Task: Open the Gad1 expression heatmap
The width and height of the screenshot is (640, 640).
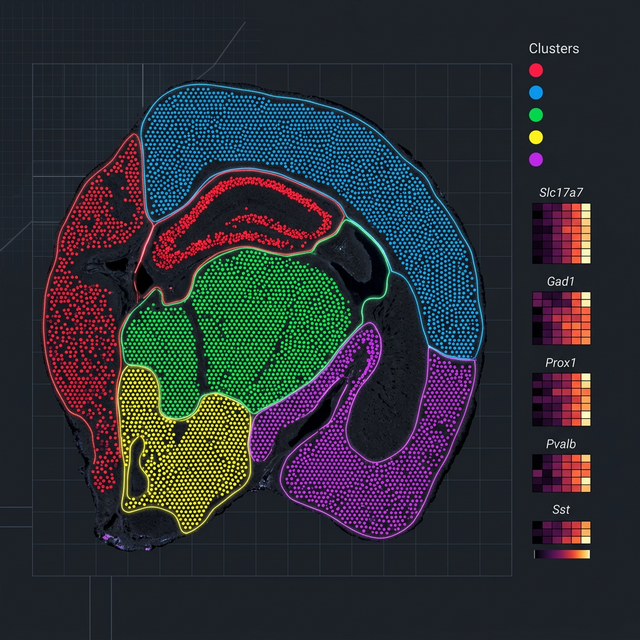Action: pyautogui.click(x=561, y=318)
